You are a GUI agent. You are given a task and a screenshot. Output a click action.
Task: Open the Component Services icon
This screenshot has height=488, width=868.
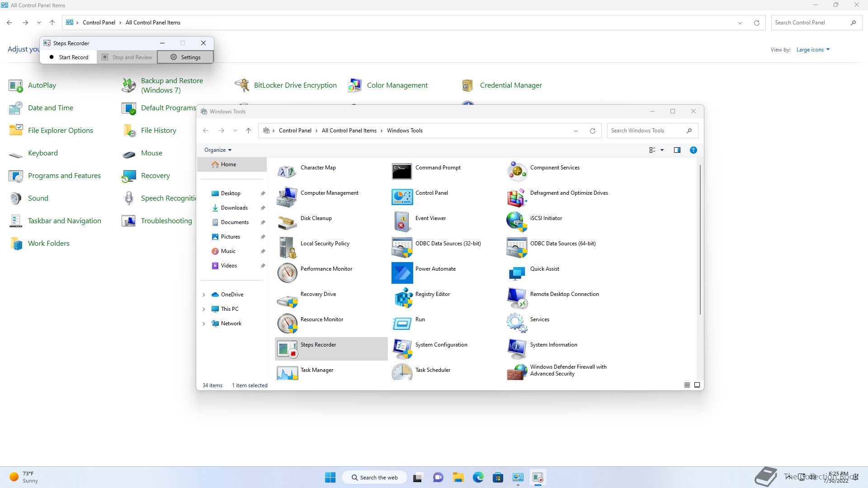(517, 172)
